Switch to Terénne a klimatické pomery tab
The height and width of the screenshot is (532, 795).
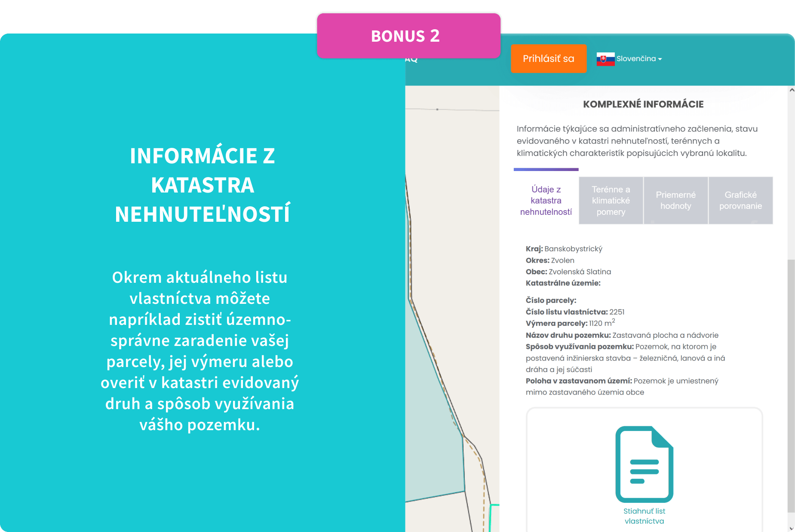pyautogui.click(x=611, y=201)
